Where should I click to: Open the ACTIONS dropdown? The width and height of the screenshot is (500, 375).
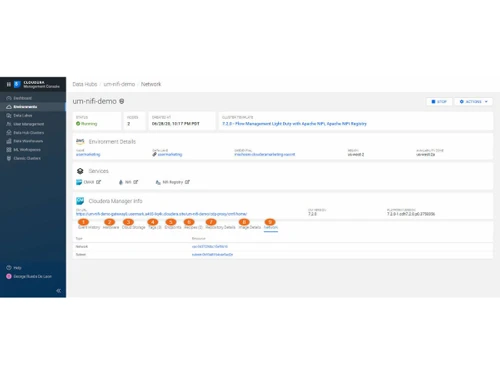click(473, 102)
